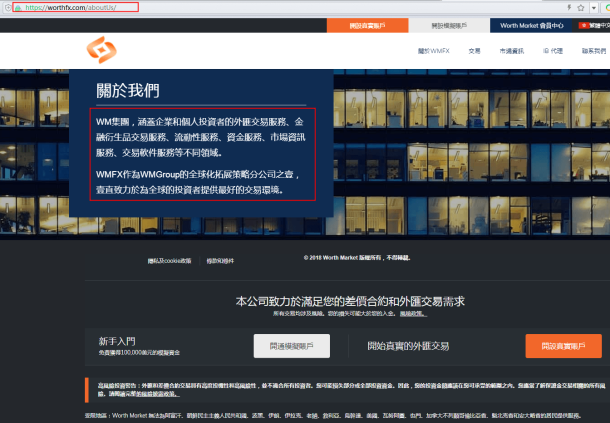Click the 開始真實的外匯交易 text

tap(408, 346)
